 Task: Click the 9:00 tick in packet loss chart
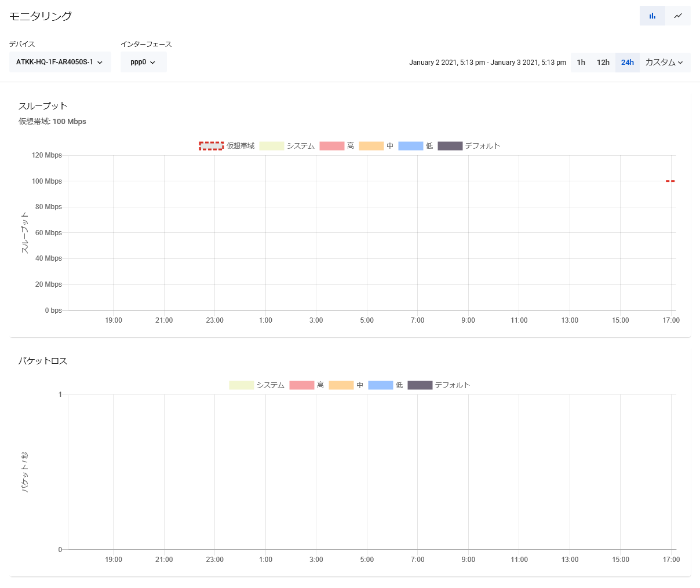[468, 560]
